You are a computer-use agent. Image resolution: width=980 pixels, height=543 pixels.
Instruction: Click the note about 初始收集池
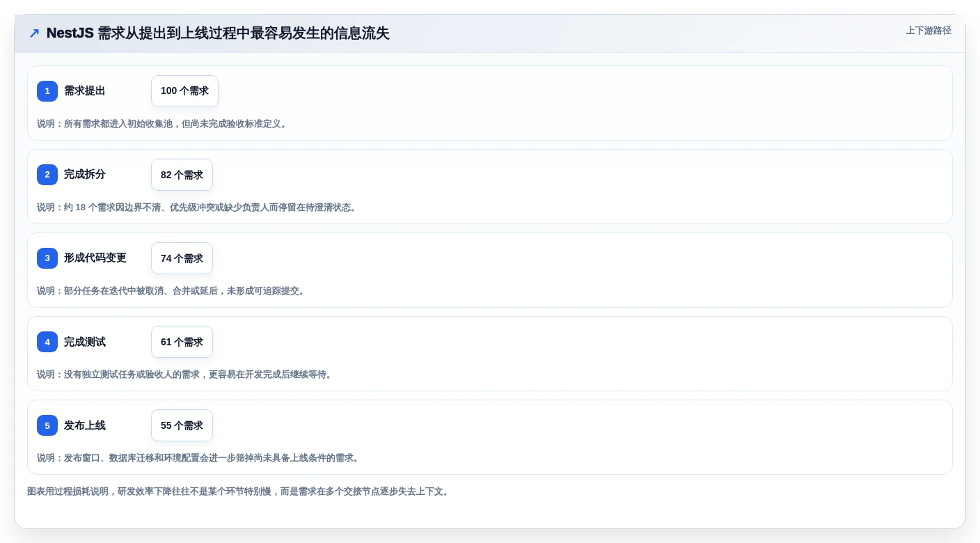162,124
